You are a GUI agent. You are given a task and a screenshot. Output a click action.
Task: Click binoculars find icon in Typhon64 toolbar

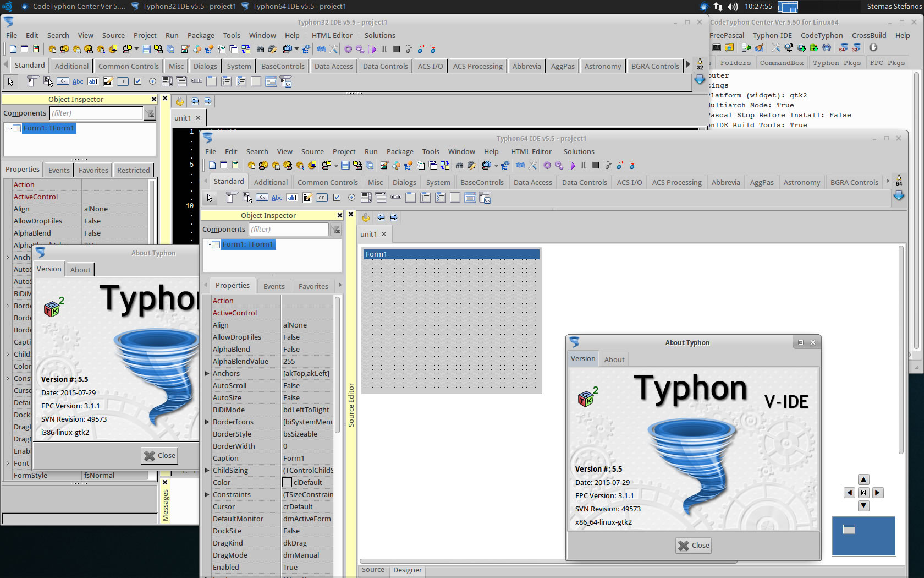[x=459, y=165]
